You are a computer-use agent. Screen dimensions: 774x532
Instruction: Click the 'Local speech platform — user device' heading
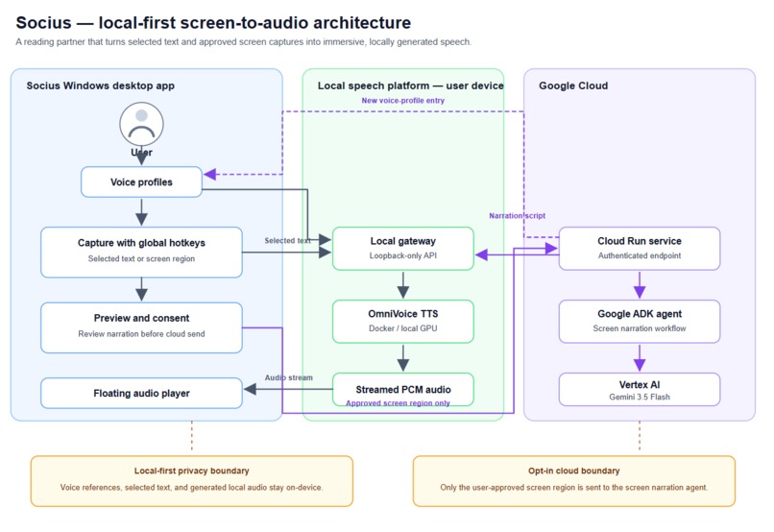tap(411, 85)
